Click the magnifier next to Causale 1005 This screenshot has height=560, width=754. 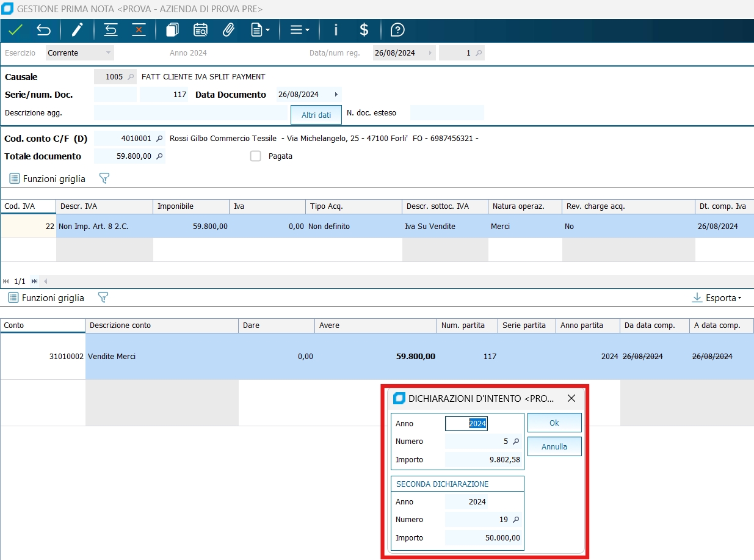[130, 77]
